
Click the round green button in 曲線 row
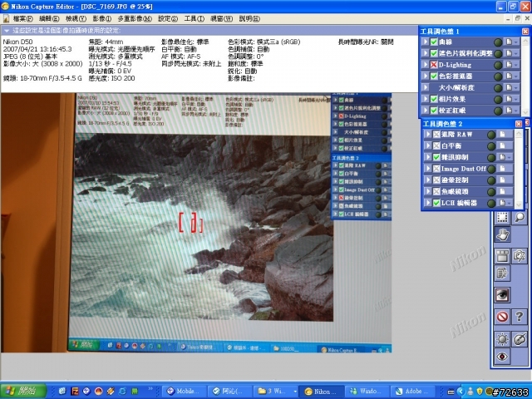(498, 42)
